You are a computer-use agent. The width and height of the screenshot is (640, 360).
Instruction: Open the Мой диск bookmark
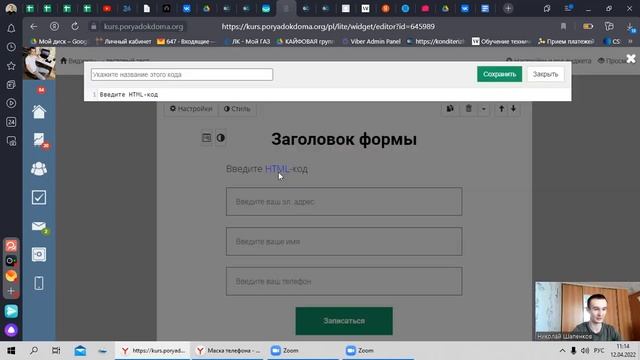59,41
